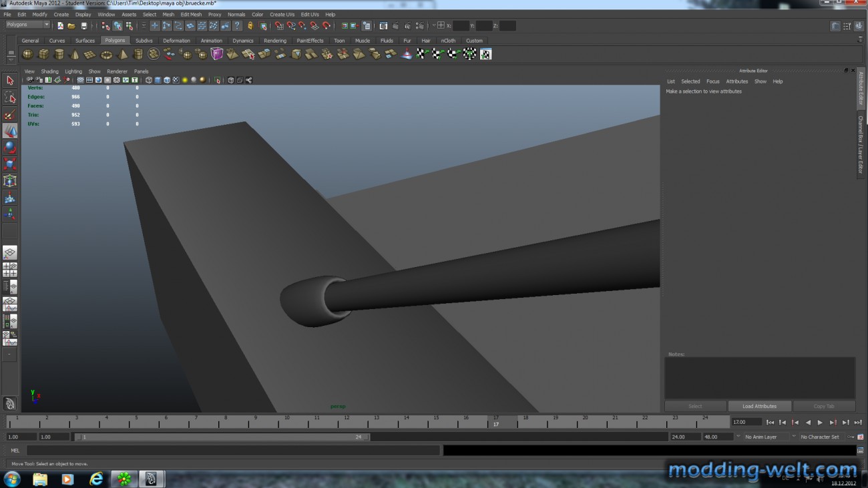This screenshot has height=488, width=868.
Task: Choose the Rotate tool
Action: click(x=10, y=148)
